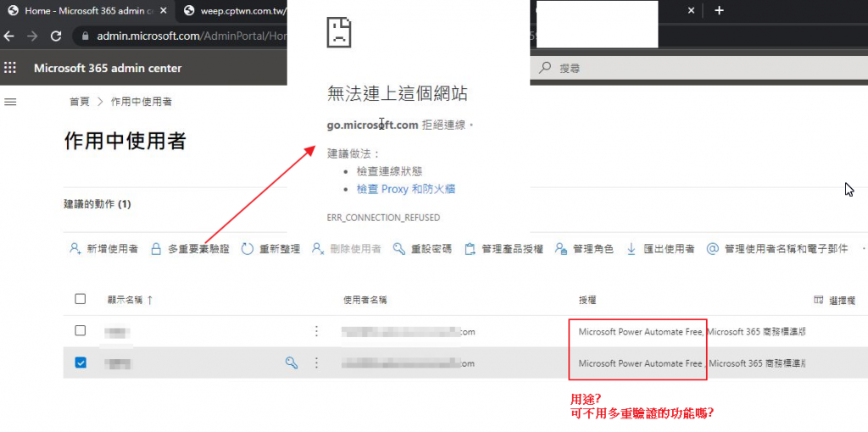Close the Home - Microsoft 365 admin tab
The width and height of the screenshot is (868, 432).
163,10
